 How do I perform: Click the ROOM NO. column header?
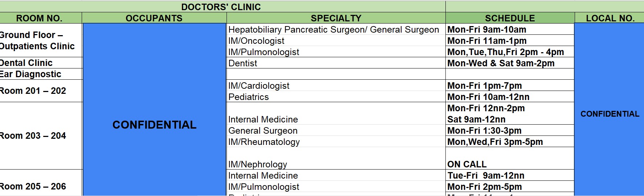point(39,18)
